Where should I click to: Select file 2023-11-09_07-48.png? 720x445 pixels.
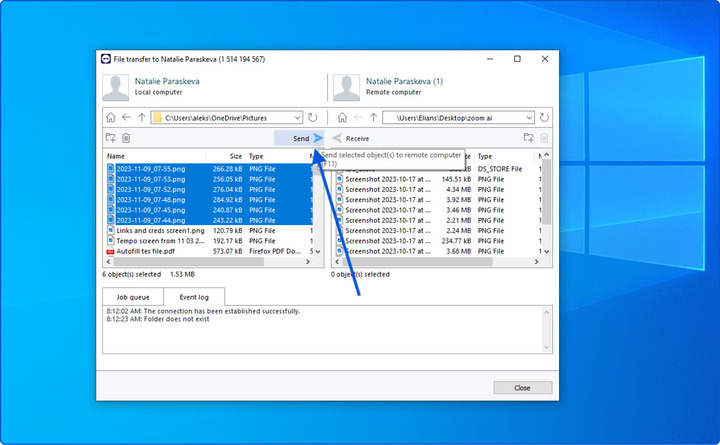[x=151, y=200]
